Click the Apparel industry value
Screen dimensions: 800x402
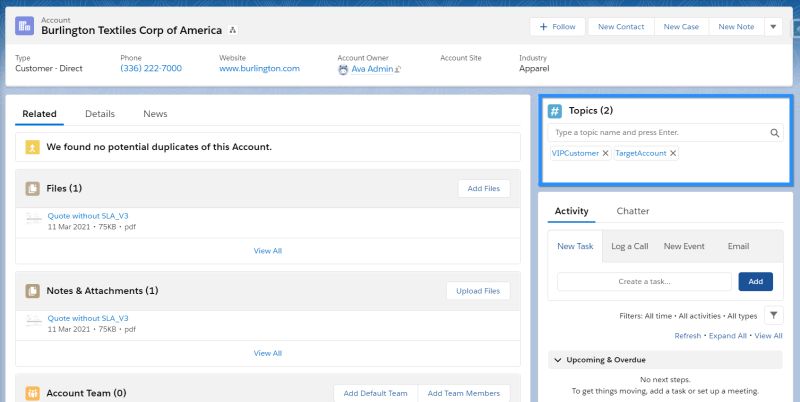pos(534,68)
